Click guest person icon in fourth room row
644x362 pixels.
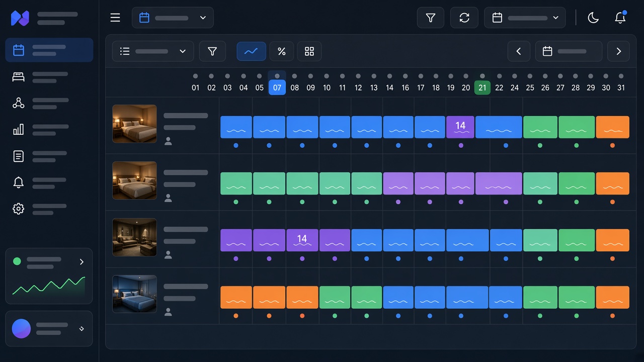tap(168, 312)
